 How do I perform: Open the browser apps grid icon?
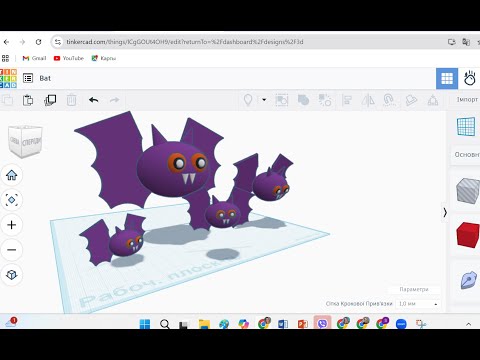pyautogui.click(x=5, y=58)
